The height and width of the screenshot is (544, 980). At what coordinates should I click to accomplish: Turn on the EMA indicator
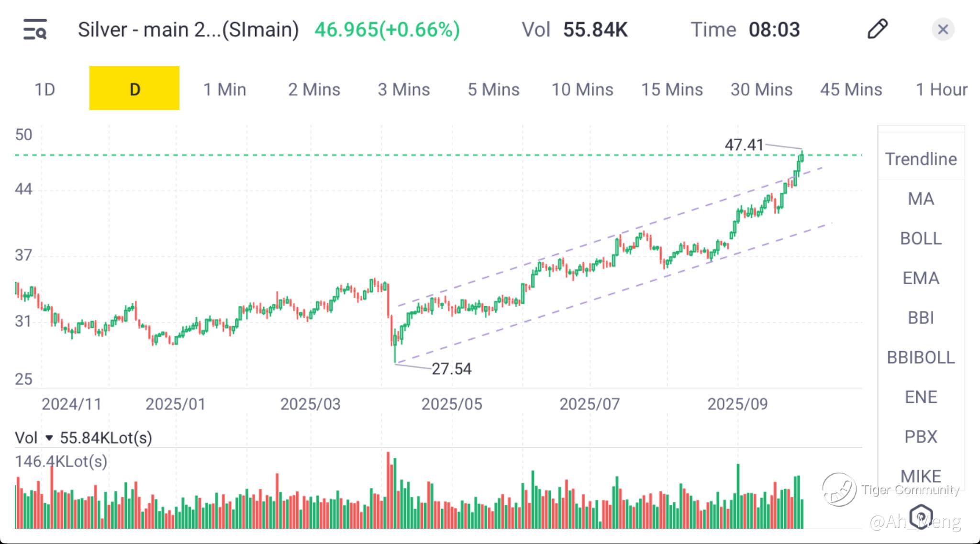921,278
